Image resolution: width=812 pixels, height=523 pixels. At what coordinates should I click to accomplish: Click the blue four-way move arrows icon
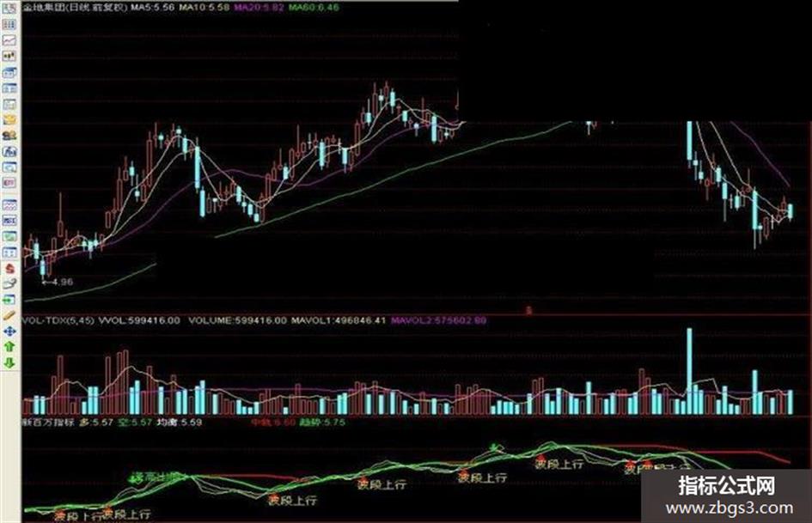point(9,331)
